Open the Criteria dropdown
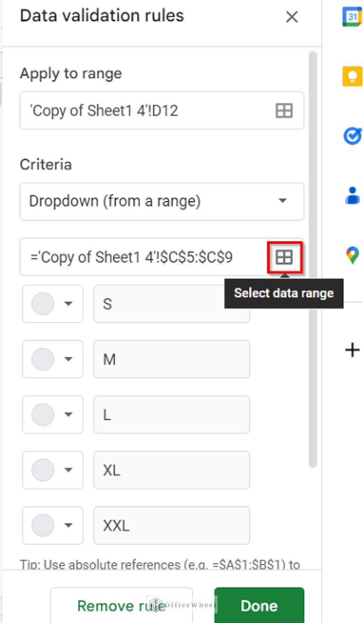The width and height of the screenshot is (364, 623). point(162,202)
